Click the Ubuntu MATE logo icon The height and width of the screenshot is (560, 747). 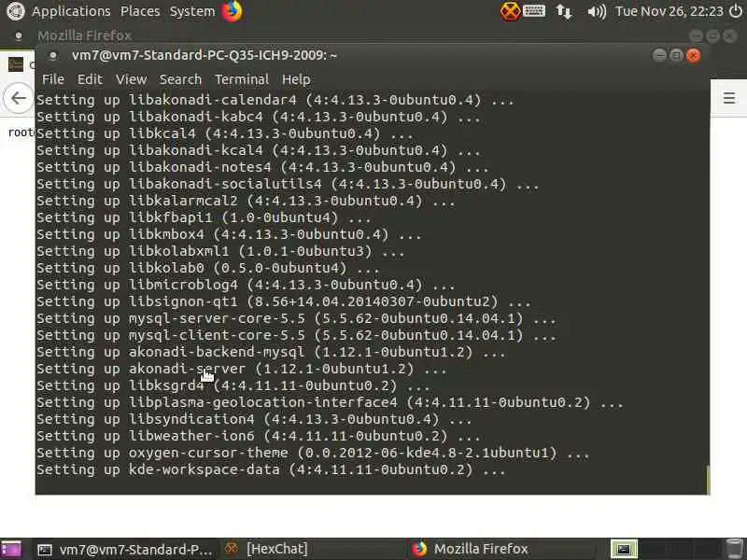point(15,11)
